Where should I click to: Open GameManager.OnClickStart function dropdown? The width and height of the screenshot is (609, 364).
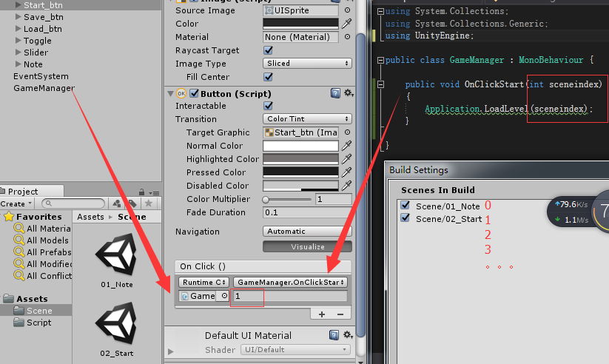click(291, 283)
